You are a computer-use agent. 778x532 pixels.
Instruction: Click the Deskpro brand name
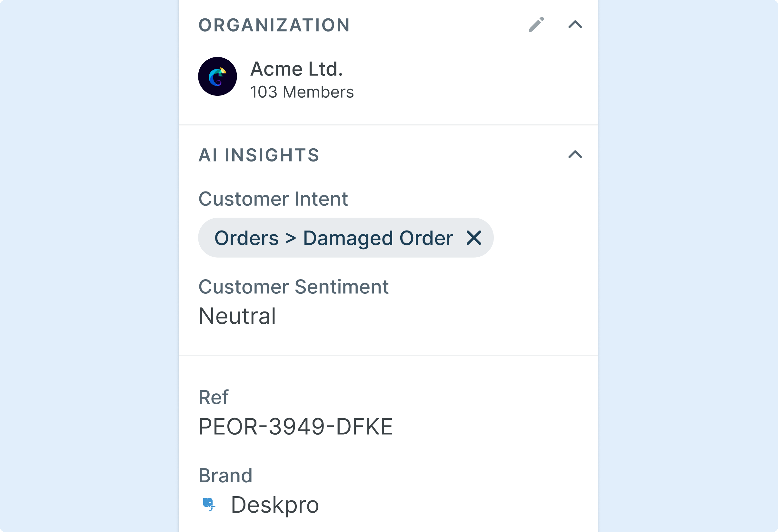(274, 505)
